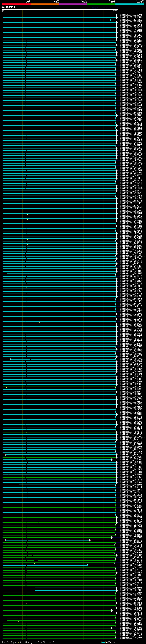Select hit label UniRef100_A5DAQ8
This screenshot has width=146, height=644.
pyautogui.click(x=131, y=628)
